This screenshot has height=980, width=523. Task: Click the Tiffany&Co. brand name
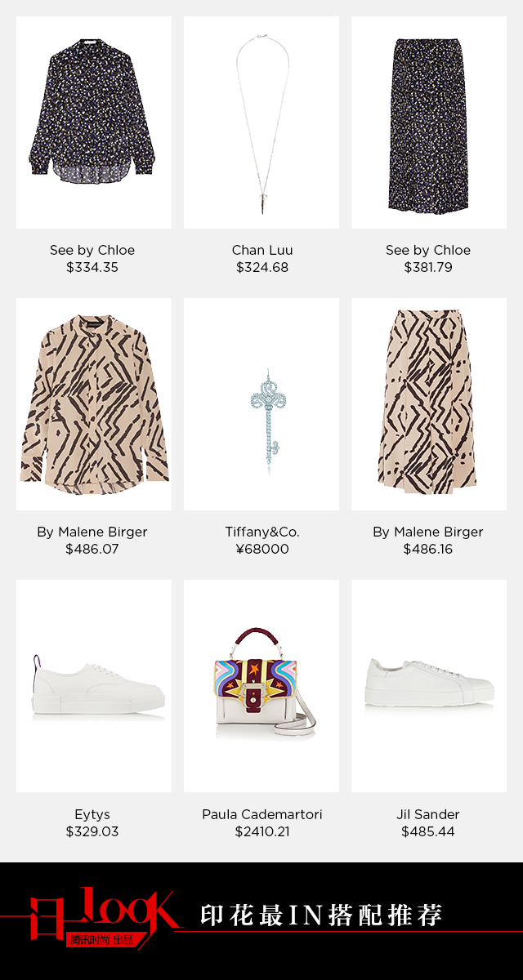262,532
